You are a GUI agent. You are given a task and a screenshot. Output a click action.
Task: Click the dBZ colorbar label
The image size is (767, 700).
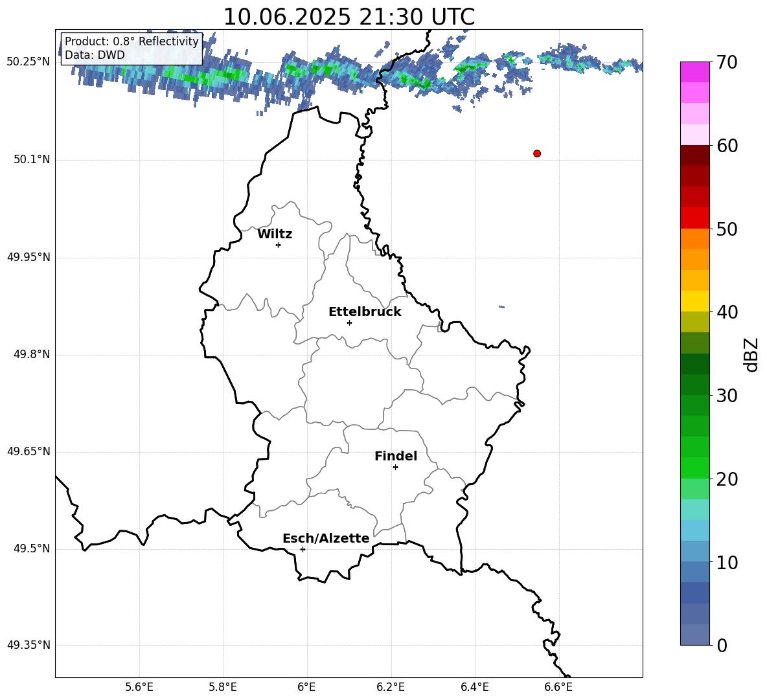tap(750, 354)
